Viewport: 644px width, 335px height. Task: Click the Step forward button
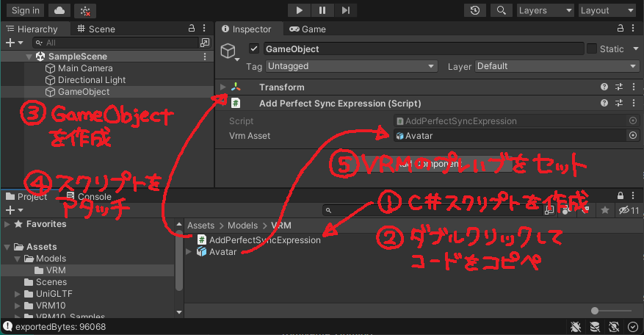click(345, 10)
